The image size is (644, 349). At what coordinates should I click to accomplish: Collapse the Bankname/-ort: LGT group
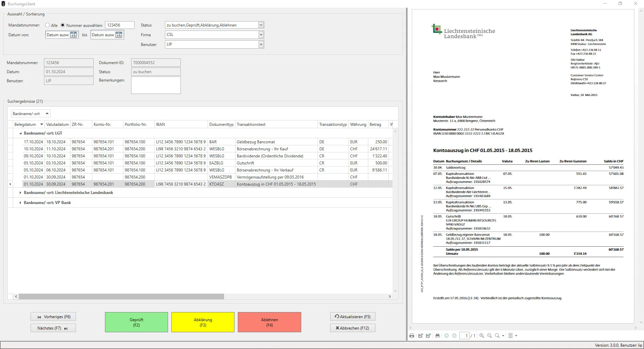[x=20, y=133]
